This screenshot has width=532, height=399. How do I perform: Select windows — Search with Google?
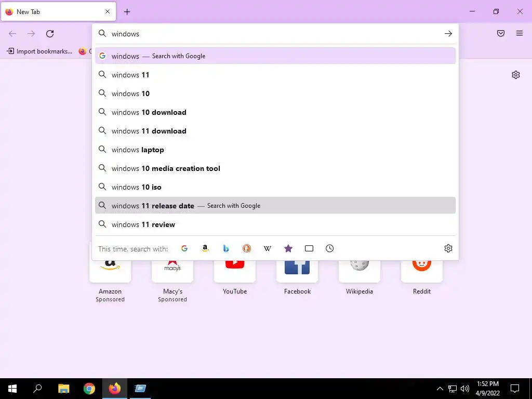pyautogui.click(x=275, y=56)
